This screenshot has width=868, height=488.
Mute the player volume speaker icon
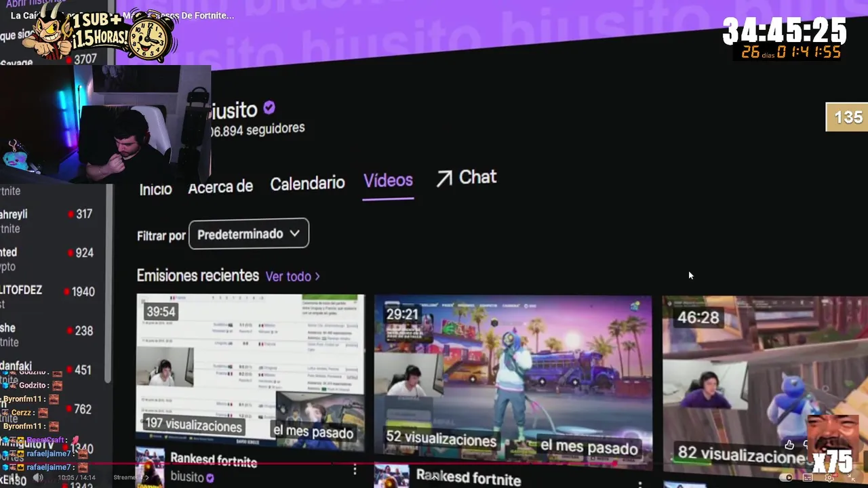tap(39, 478)
